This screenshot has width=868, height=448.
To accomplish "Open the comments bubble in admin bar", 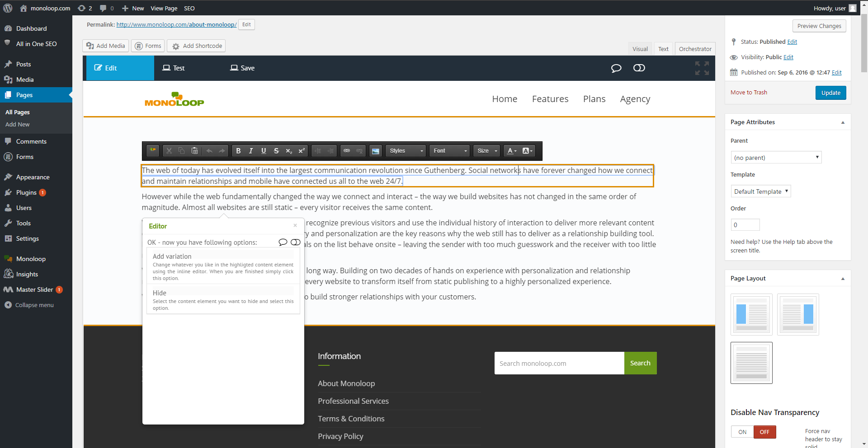I will coord(107,8).
